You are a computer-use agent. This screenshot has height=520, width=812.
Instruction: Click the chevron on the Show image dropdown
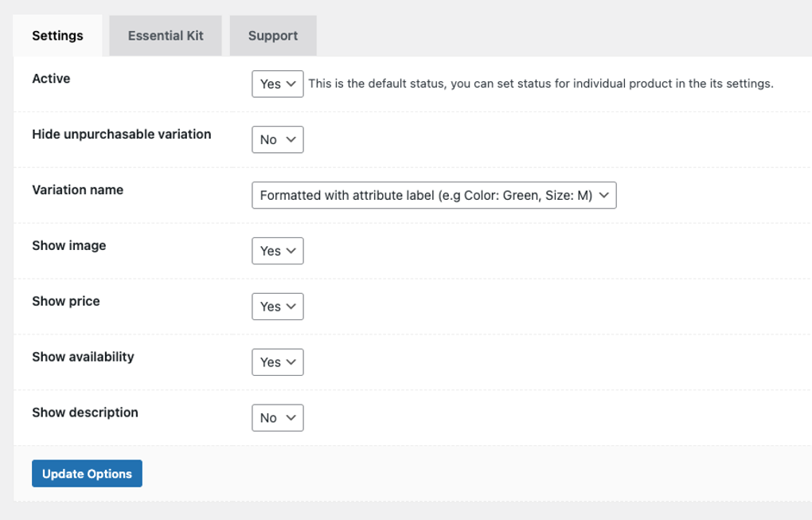(292, 251)
